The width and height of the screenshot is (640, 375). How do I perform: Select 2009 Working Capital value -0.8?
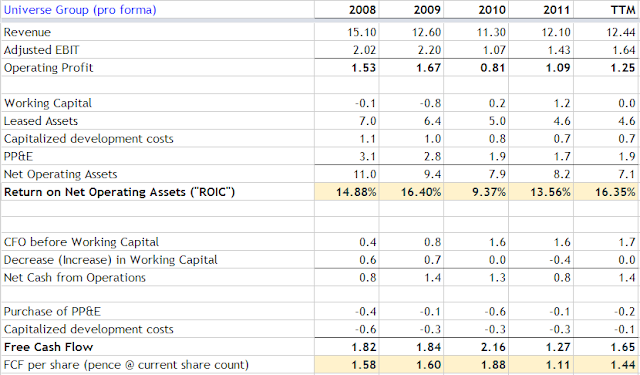(430, 103)
